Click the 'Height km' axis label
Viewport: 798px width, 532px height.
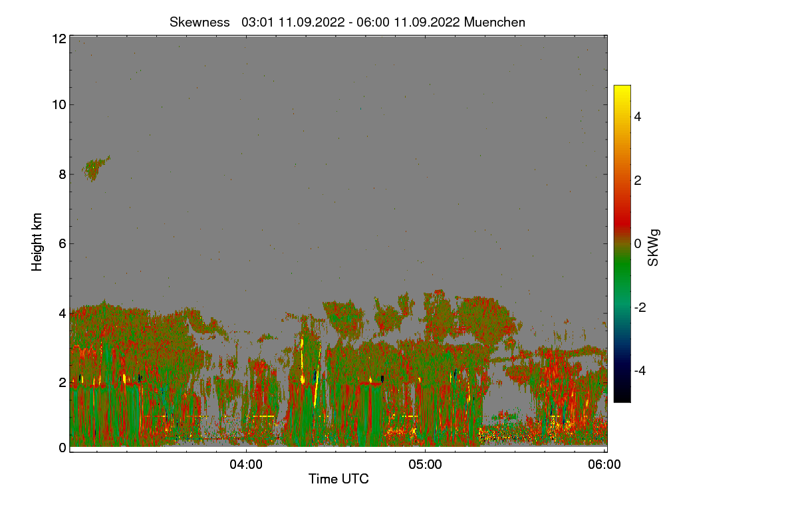click(37, 241)
